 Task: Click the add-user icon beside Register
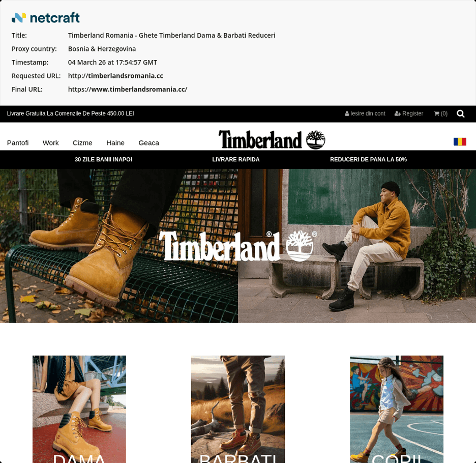coord(397,113)
